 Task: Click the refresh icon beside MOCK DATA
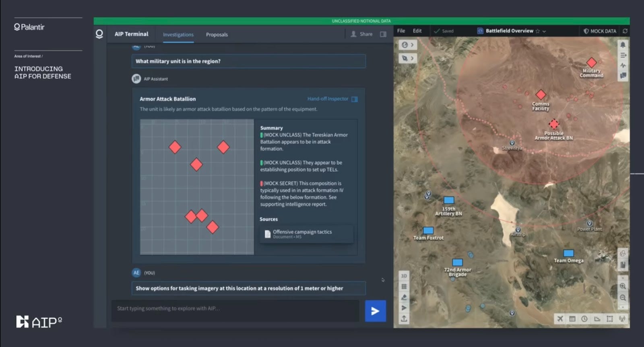(625, 31)
